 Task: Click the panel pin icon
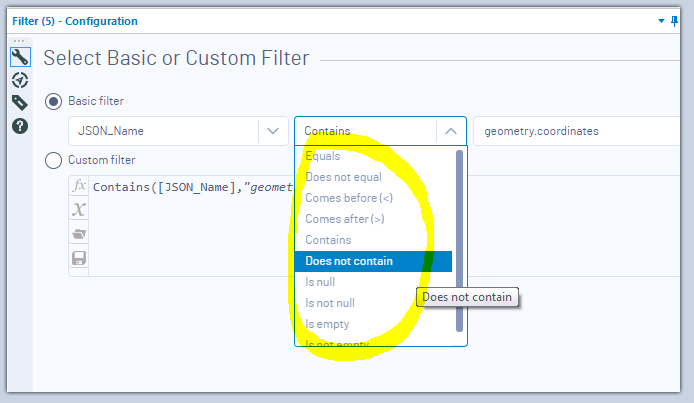[x=676, y=20]
